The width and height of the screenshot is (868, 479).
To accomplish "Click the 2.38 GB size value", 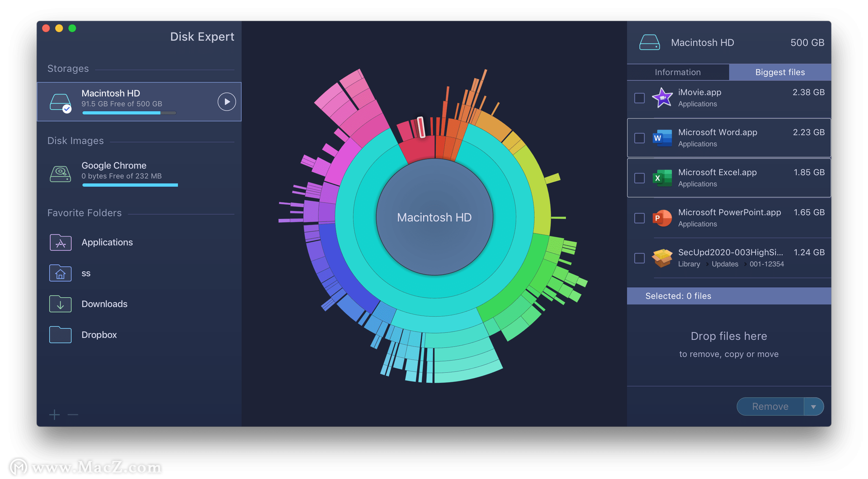I will tap(808, 92).
